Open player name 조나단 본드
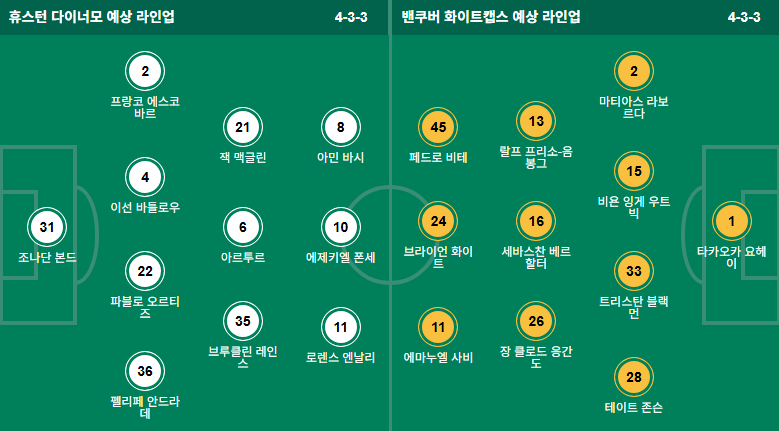Screen dimensions: 779x431 47,258
